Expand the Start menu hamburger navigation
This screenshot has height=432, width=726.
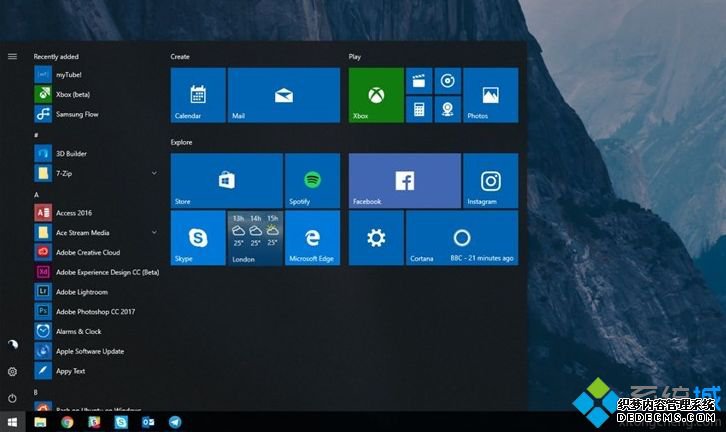[x=13, y=56]
